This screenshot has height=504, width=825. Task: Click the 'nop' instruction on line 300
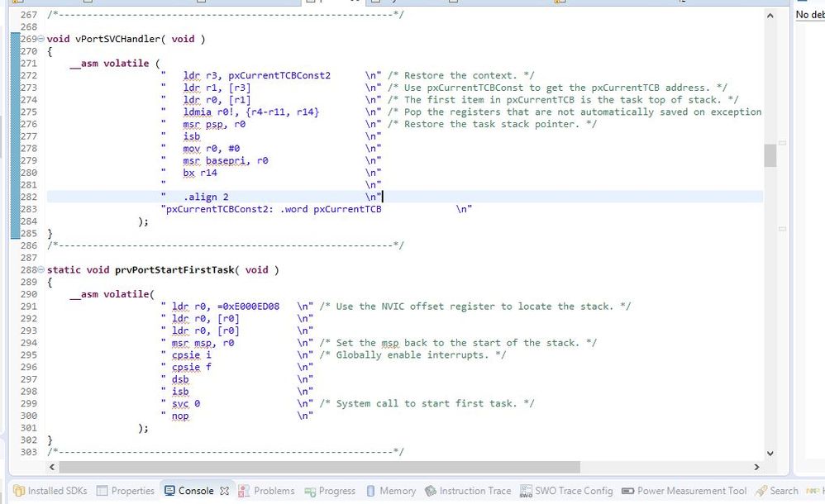click(x=180, y=415)
